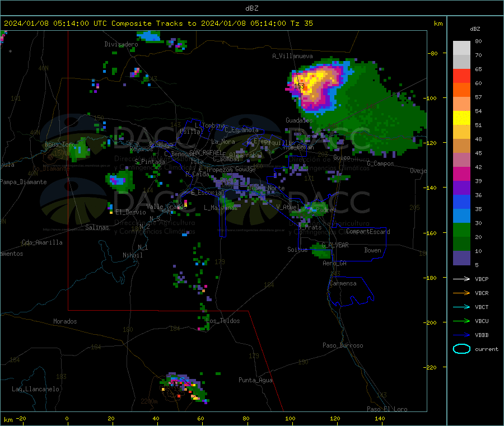Click the white VBCP arrow legend icon
This screenshot has height=426, width=504.
(x=461, y=279)
